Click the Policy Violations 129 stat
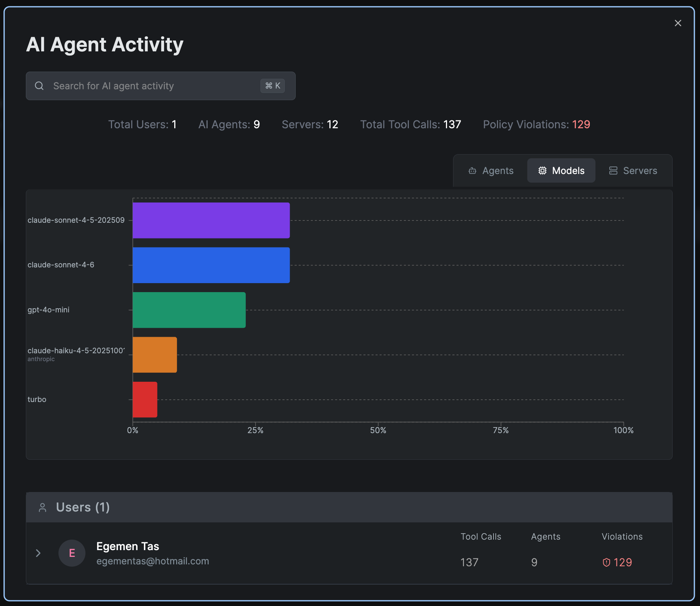 click(536, 124)
